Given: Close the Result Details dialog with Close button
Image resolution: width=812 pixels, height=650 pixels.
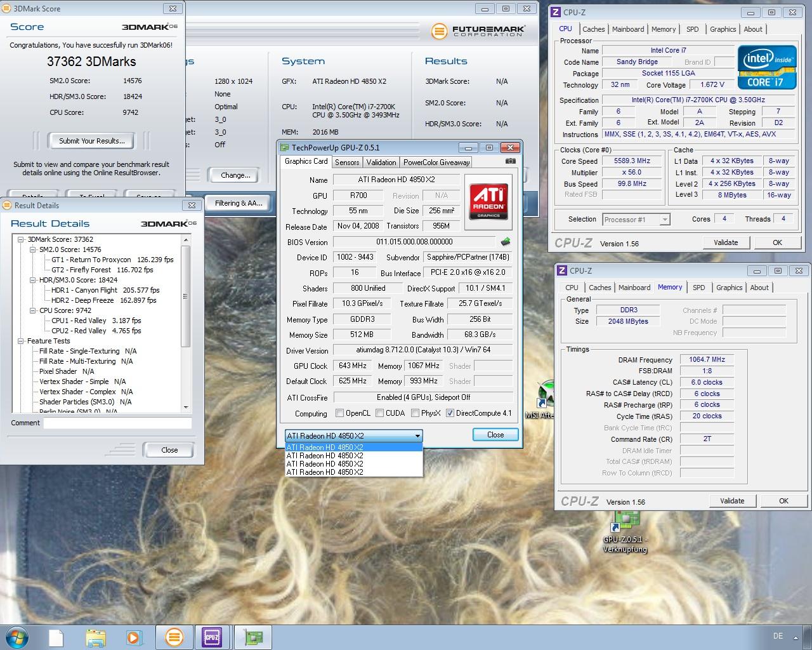Looking at the screenshot, I should 169,450.
